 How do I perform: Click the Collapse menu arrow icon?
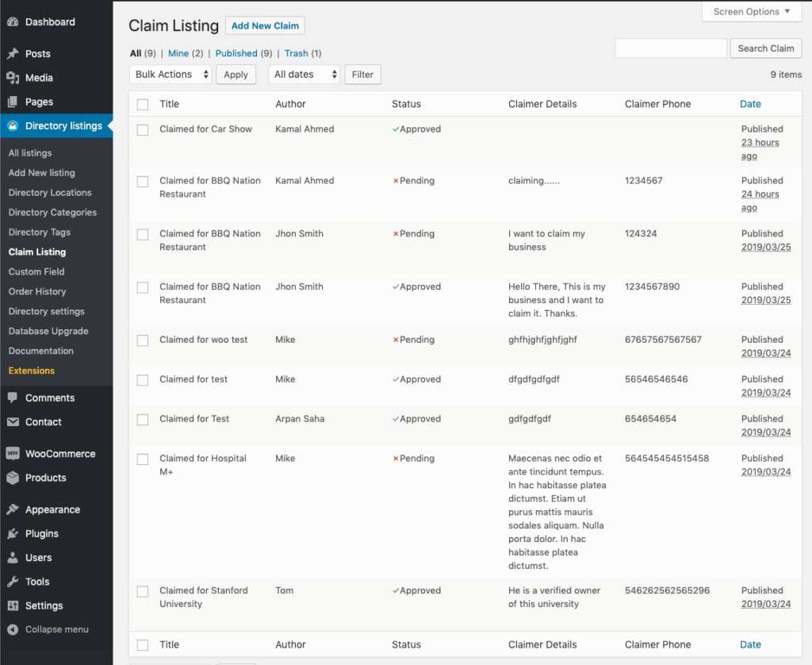(13, 629)
